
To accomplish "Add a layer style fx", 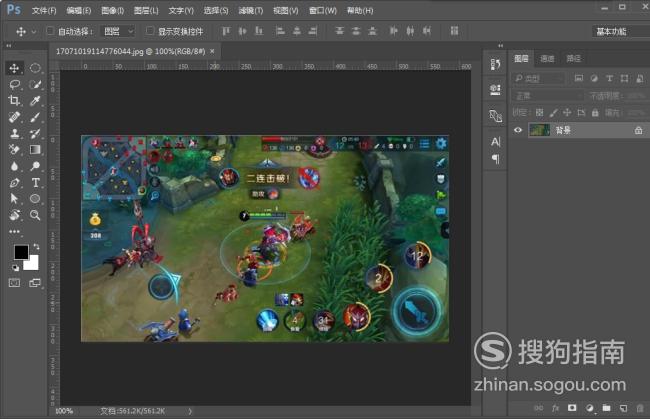I will pyautogui.click(x=555, y=408).
